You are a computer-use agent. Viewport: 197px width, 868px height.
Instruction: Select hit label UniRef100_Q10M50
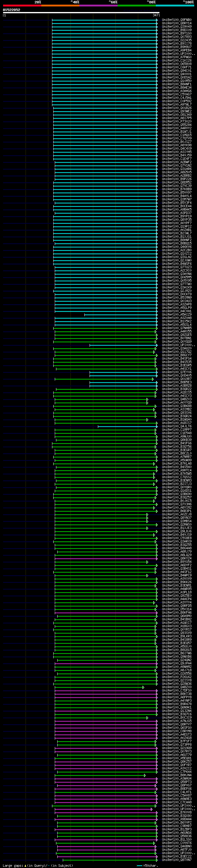177,81
